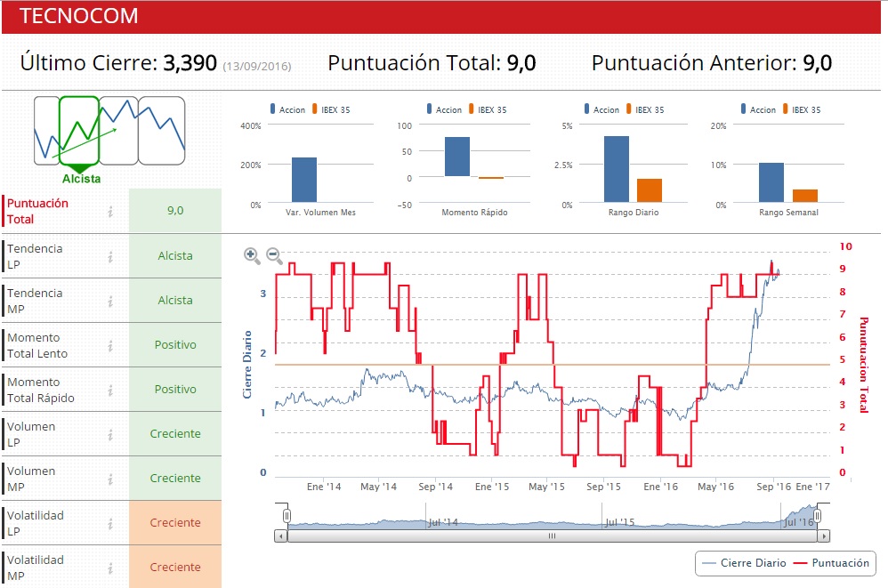Click the Creciente value for Volatilidad MP

click(175, 567)
